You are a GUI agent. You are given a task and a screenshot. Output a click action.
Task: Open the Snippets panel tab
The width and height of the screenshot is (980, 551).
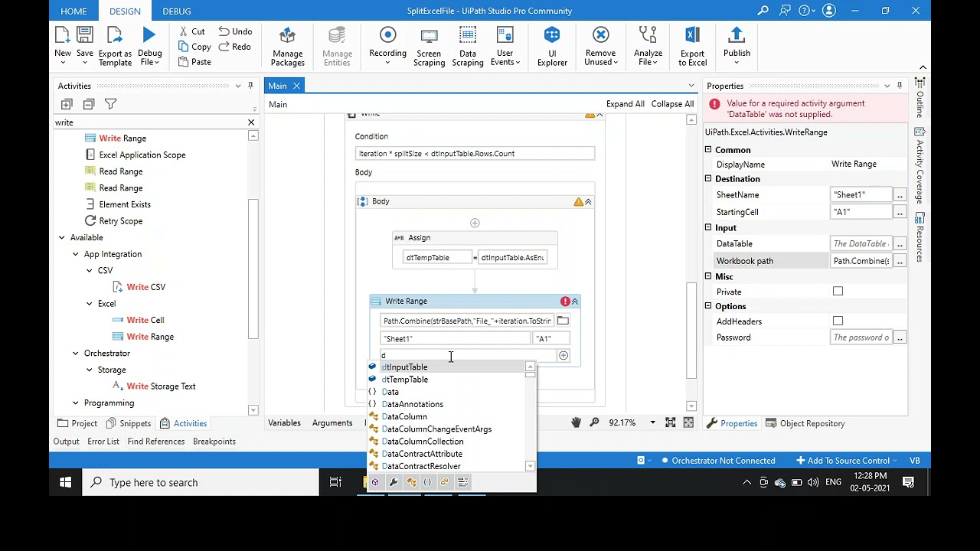129,423
